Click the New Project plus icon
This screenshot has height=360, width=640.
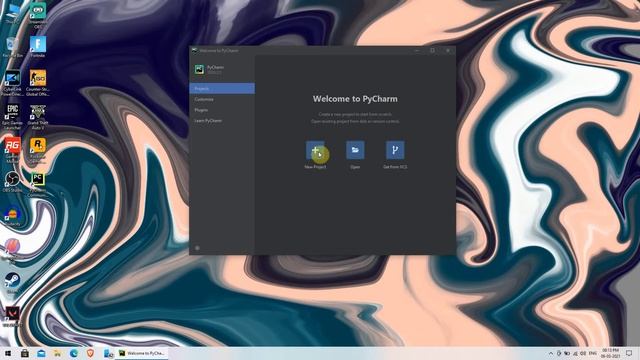tap(315, 150)
